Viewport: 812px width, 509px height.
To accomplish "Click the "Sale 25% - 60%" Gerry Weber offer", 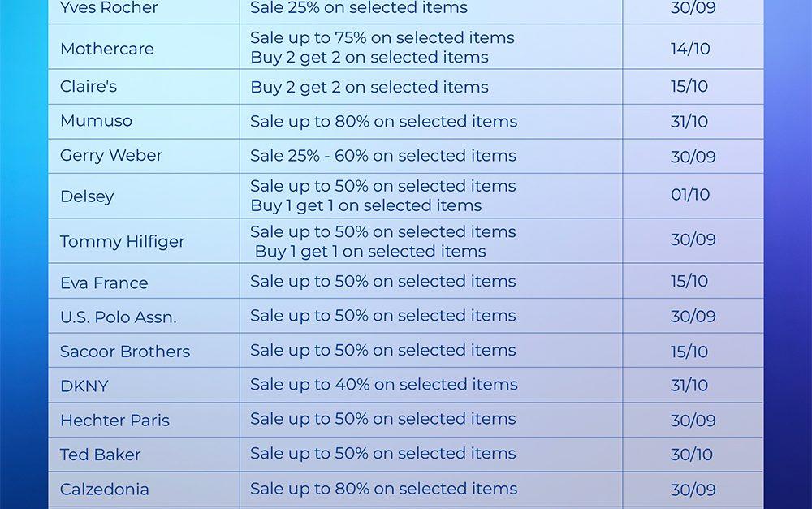I will [383, 155].
